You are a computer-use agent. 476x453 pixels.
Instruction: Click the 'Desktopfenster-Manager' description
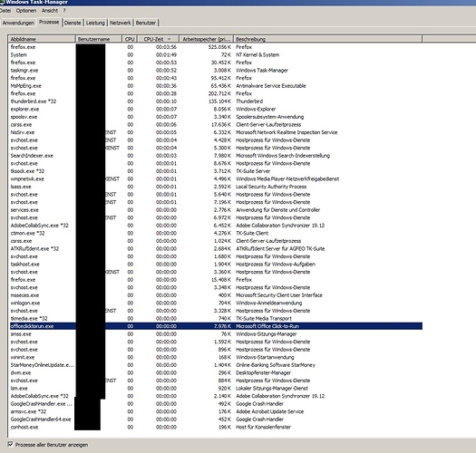[x=263, y=373]
